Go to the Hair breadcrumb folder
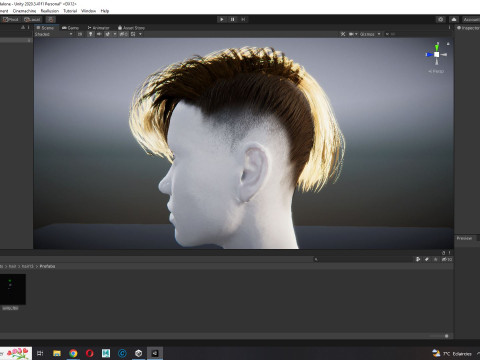 click(12, 266)
